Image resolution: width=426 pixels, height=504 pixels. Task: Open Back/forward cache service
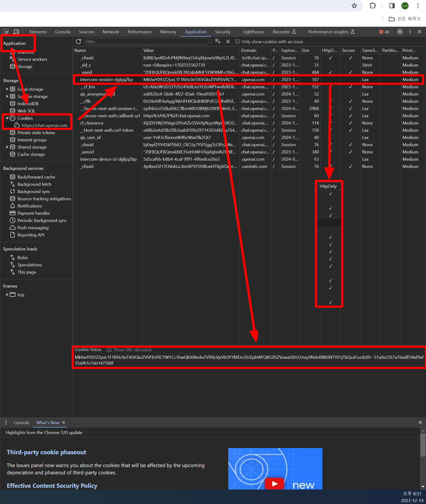pos(36,177)
